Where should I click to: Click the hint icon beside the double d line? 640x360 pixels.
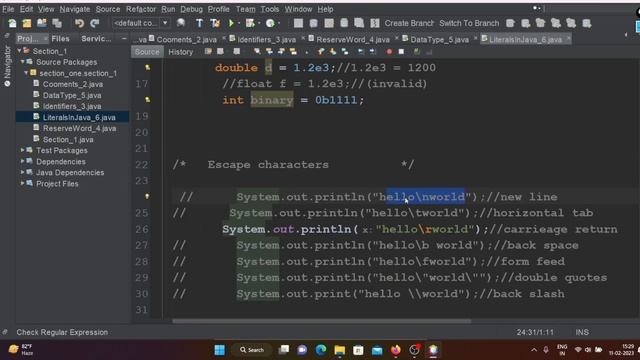(147, 67)
